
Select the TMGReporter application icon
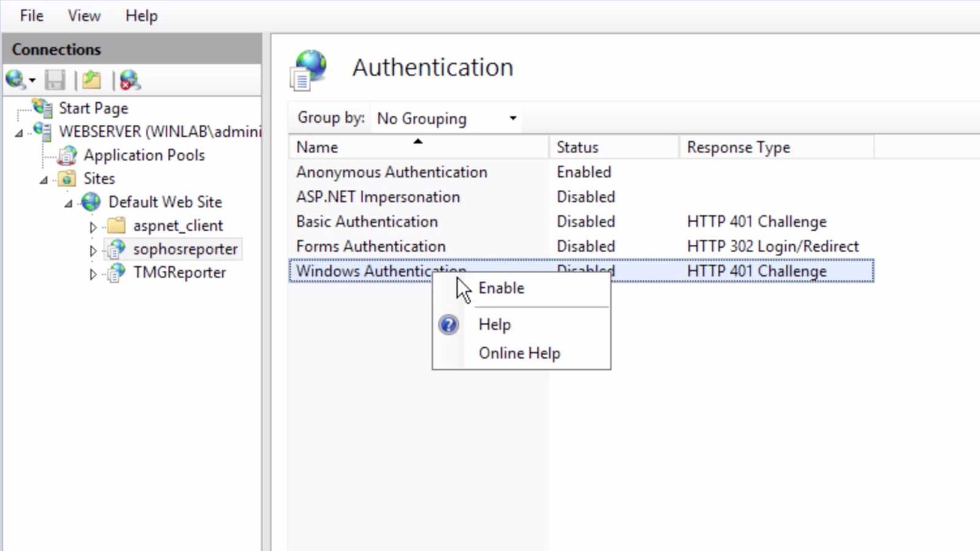[116, 272]
